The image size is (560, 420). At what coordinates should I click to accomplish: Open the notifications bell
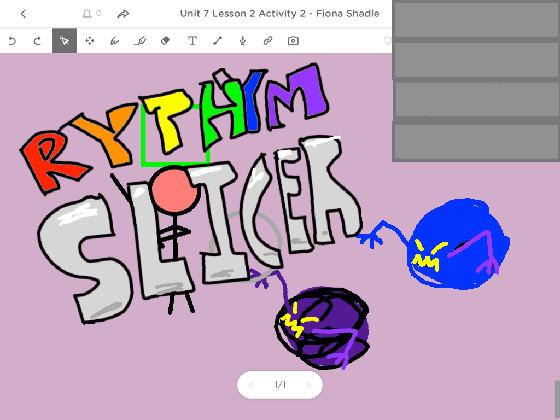(87, 14)
